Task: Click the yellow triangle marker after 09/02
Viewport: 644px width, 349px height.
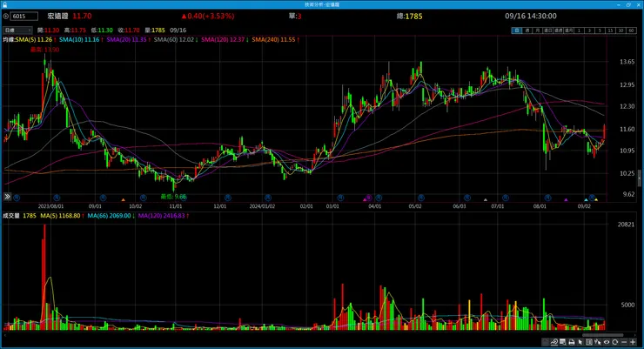Action: [x=596, y=200]
